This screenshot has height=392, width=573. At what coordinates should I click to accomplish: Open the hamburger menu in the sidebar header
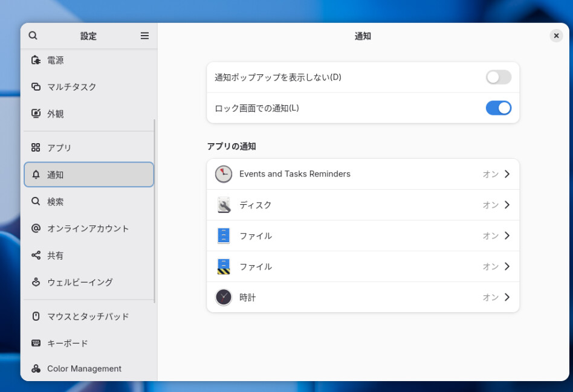144,36
